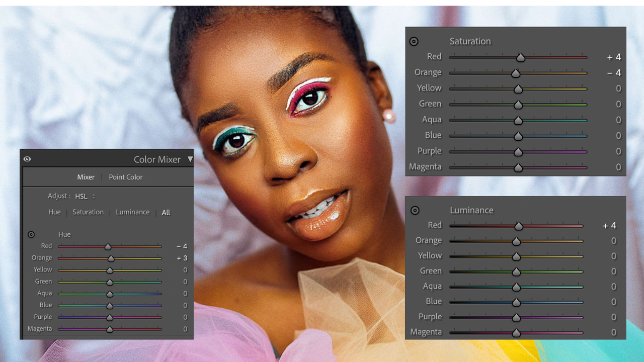Click the Saturation Aqua slider handle
The image size is (644, 362).
pyautogui.click(x=518, y=121)
